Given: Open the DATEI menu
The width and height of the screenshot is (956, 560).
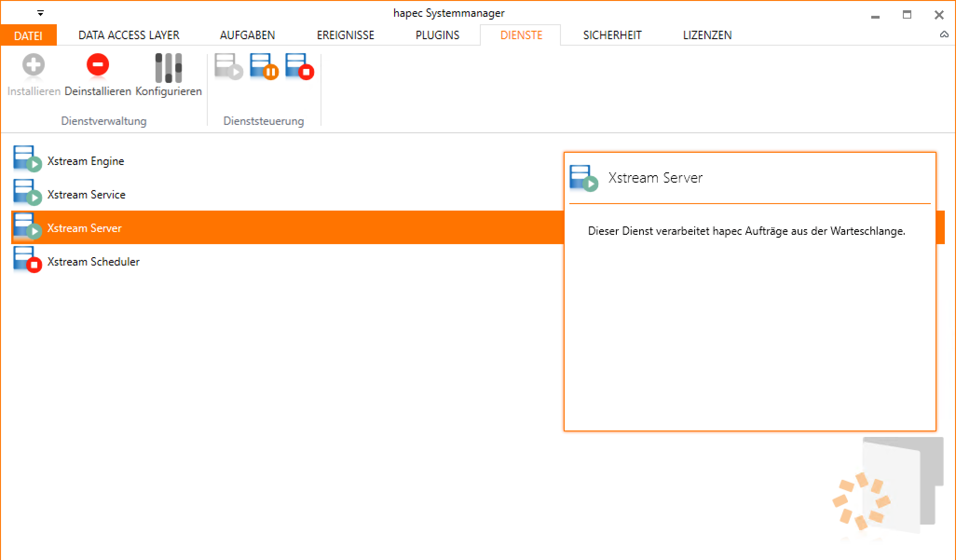Looking at the screenshot, I should click(x=28, y=35).
